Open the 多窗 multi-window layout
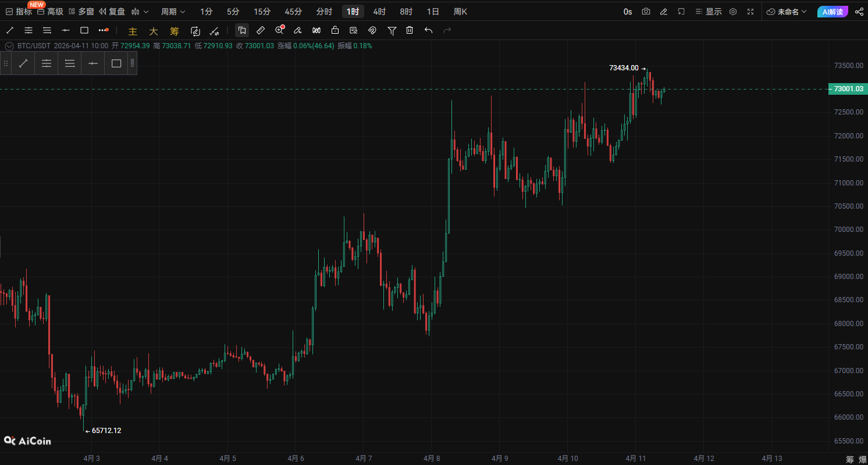868x465 pixels. click(x=81, y=12)
